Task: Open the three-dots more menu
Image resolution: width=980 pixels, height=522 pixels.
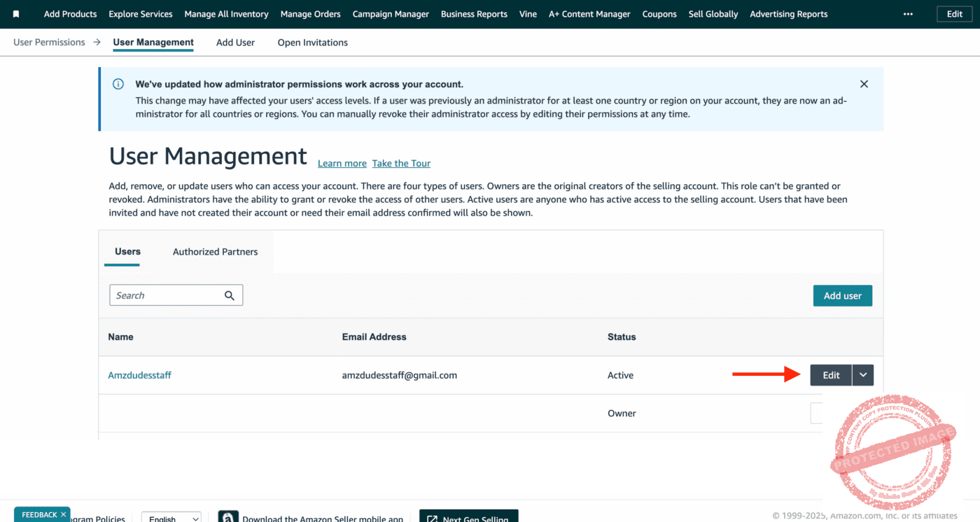Action: [x=908, y=14]
